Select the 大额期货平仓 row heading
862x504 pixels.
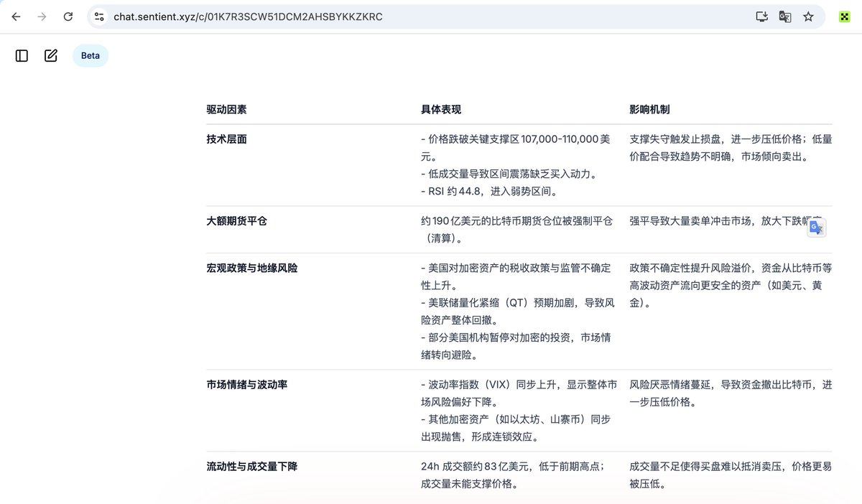click(x=236, y=221)
